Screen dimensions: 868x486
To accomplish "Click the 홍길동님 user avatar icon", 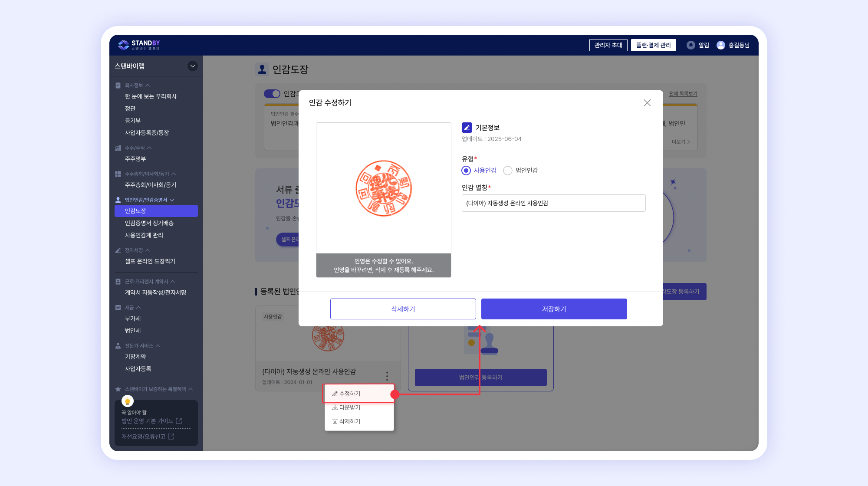I will 720,45.
